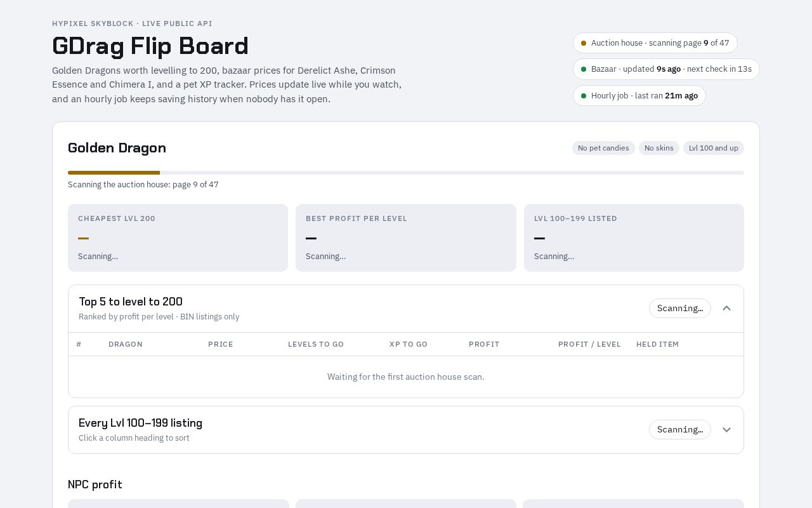This screenshot has width=812, height=508.
Task: Expand the Every Lvl 100–199 listing panel
Action: click(726, 430)
